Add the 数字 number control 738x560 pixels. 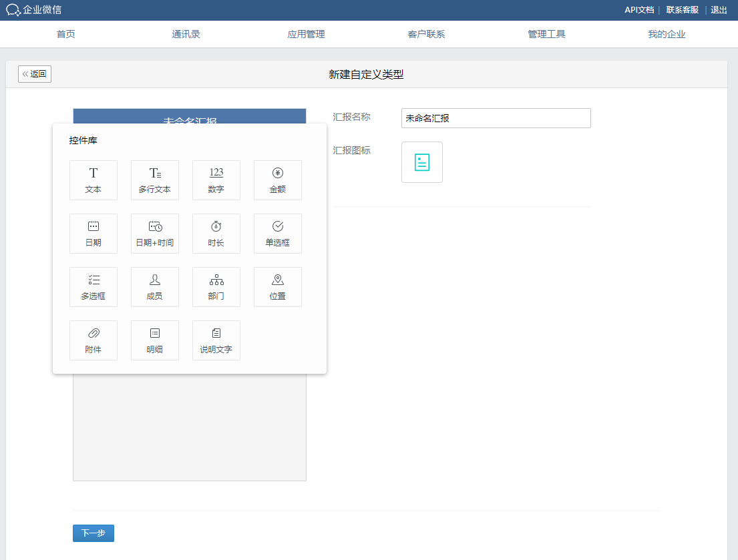pos(216,180)
